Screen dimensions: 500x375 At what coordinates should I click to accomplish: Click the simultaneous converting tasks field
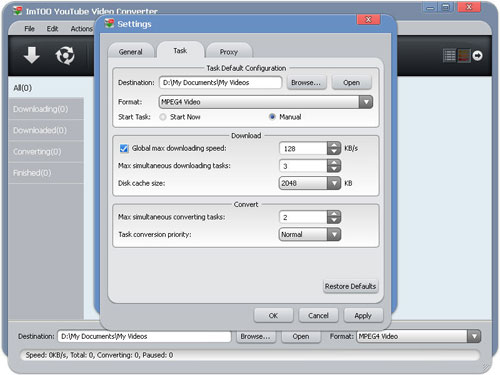[303, 217]
